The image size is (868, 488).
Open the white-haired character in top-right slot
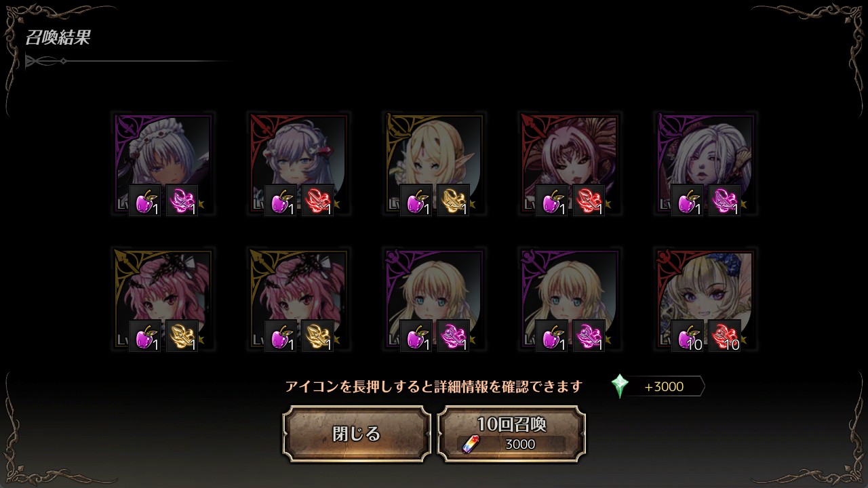click(706, 164)
